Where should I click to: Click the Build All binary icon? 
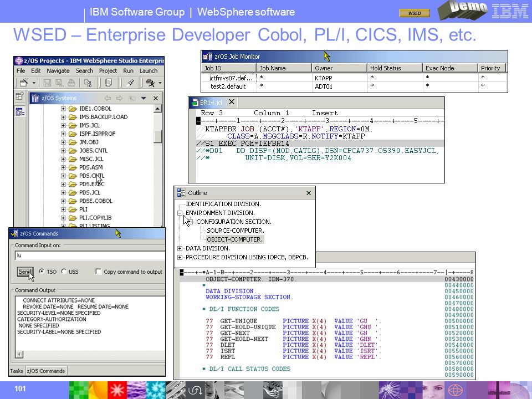point(88,83)
